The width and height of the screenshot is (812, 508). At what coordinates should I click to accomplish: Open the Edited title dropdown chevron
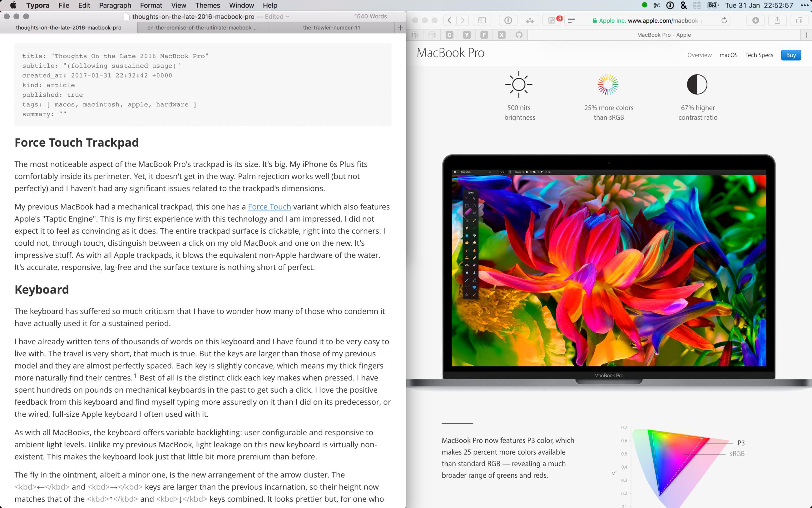pos(288,17)
